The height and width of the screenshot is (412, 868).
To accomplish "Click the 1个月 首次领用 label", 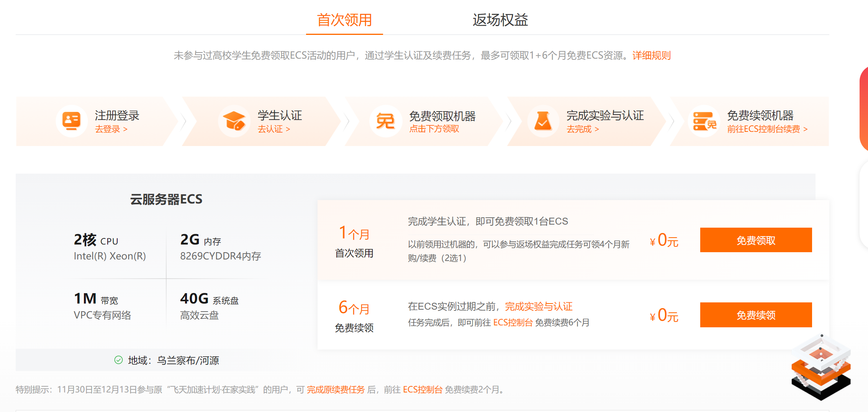I will 354,242.
